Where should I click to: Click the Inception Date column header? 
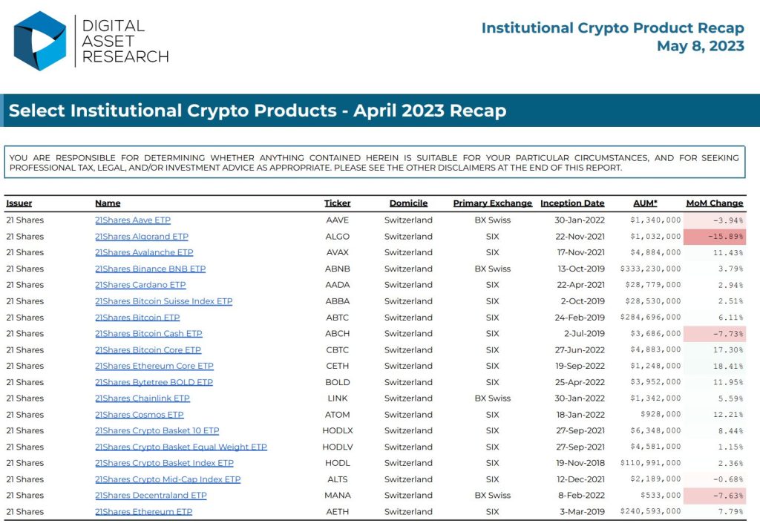coord(572,203)
